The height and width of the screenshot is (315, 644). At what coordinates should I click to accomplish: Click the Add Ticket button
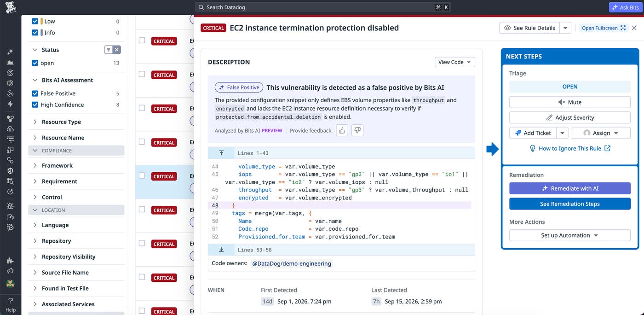(x=533, y=133)
